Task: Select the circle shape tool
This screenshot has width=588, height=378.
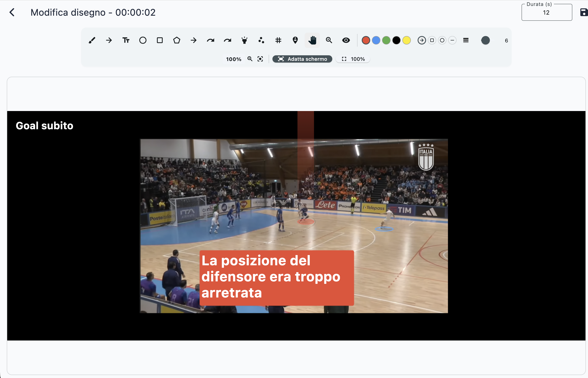Action: pyautogui.click(x=143, y=40)
